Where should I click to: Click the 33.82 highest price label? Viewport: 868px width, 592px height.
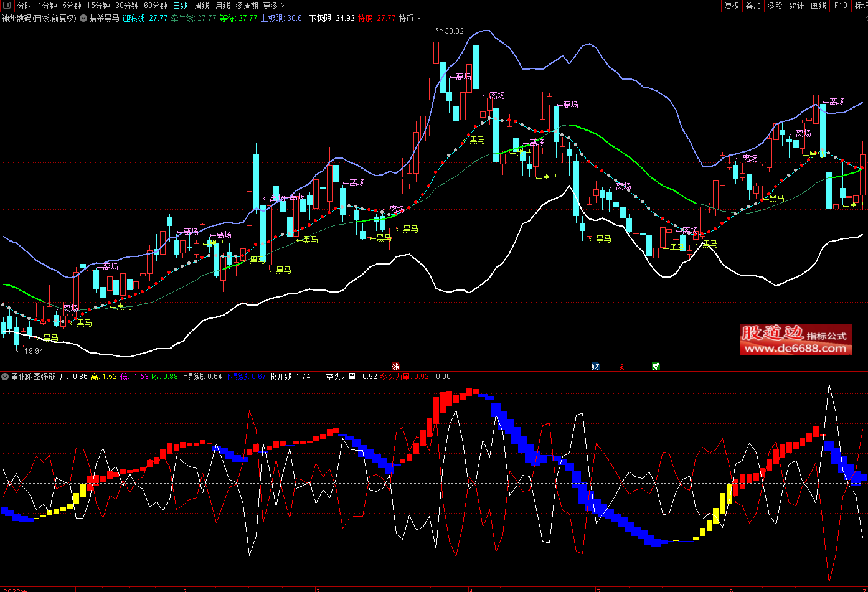click(455, 31)
